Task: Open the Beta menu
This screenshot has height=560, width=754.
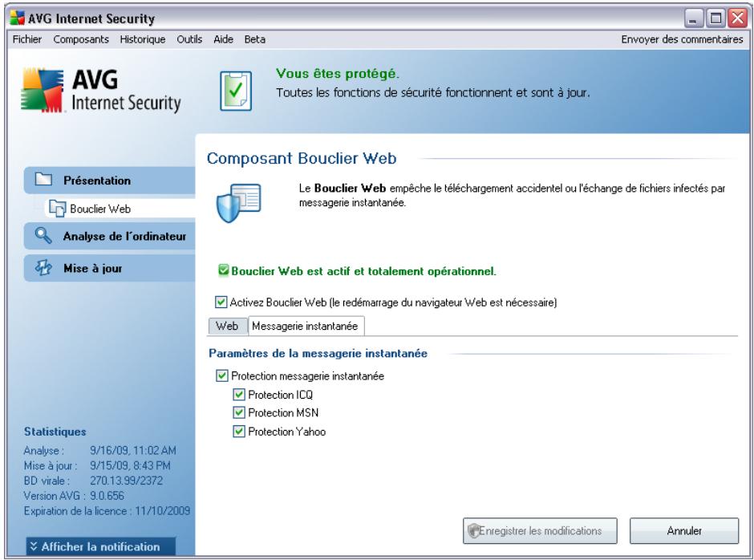Action: pos(254,39)
